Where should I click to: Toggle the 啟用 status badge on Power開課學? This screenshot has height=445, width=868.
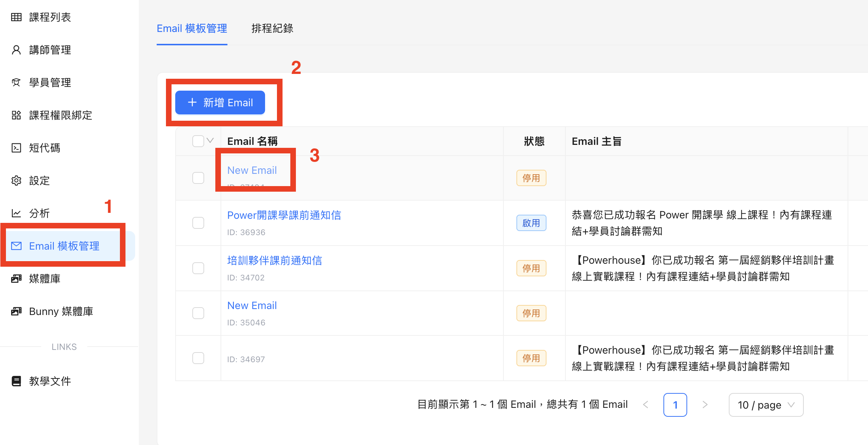(x=531, y=223)
